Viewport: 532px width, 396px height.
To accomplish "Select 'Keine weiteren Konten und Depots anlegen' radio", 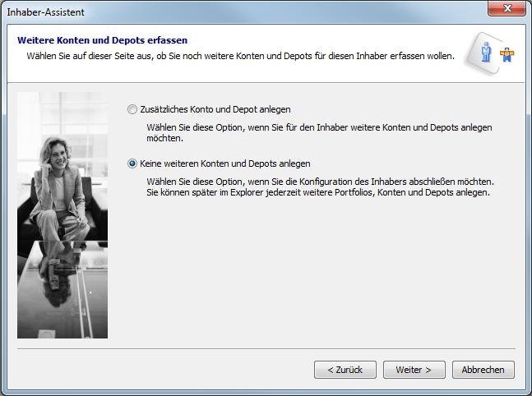I will pos(132,163).
